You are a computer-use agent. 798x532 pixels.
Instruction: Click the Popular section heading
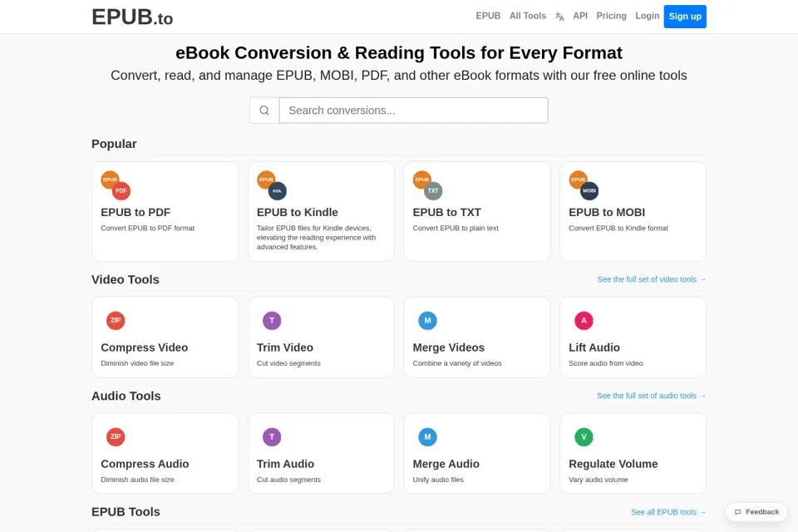[x=114, y=144]
